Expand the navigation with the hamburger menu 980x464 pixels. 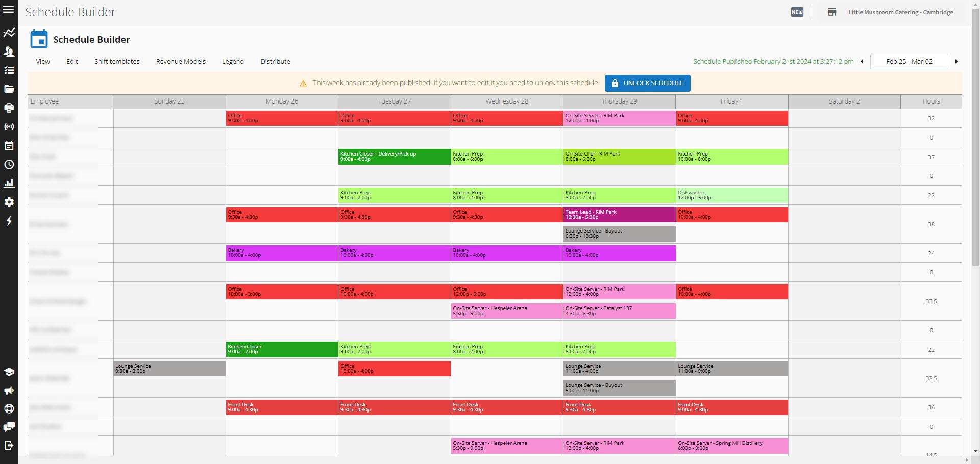9,9
